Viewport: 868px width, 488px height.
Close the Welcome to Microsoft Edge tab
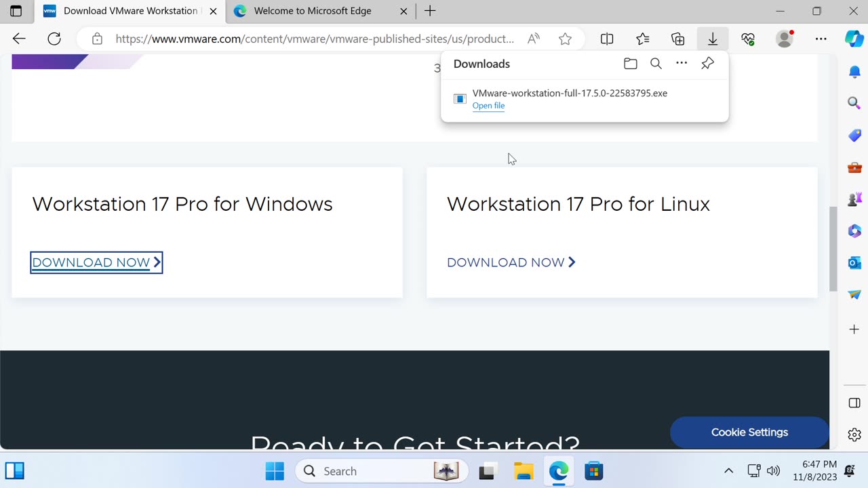click(403, 11)
